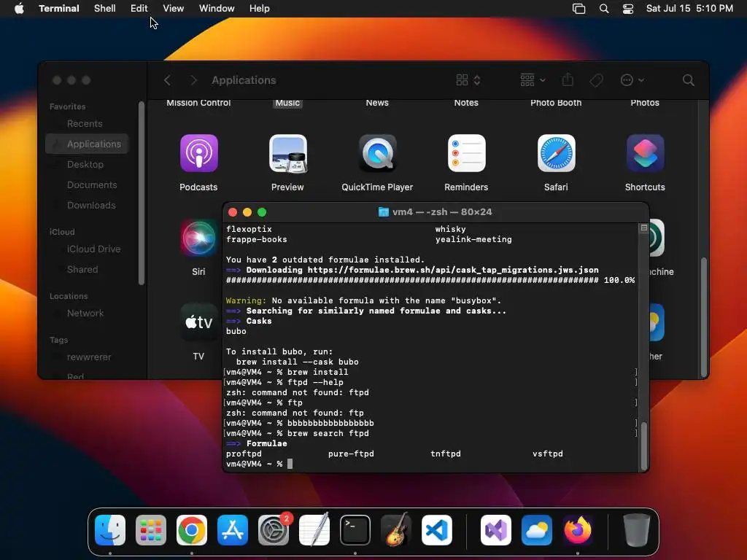Select Desktop in Finder sidebar
This screenshot has width=747, height=560.
[x=87, y=164]
